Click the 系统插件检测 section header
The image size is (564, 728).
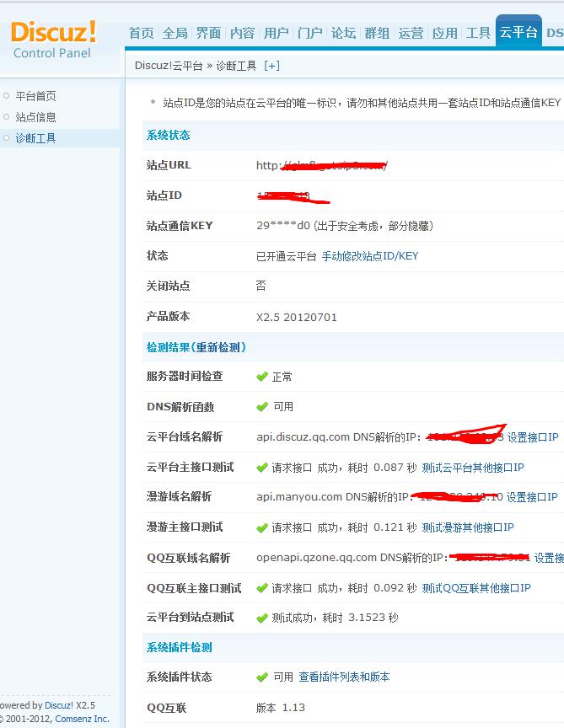point(180,647)
